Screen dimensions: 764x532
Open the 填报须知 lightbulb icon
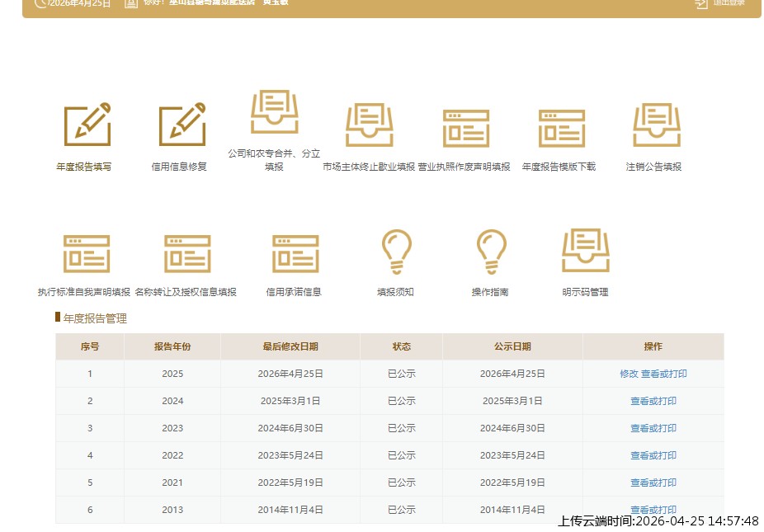tap(396, 252)
